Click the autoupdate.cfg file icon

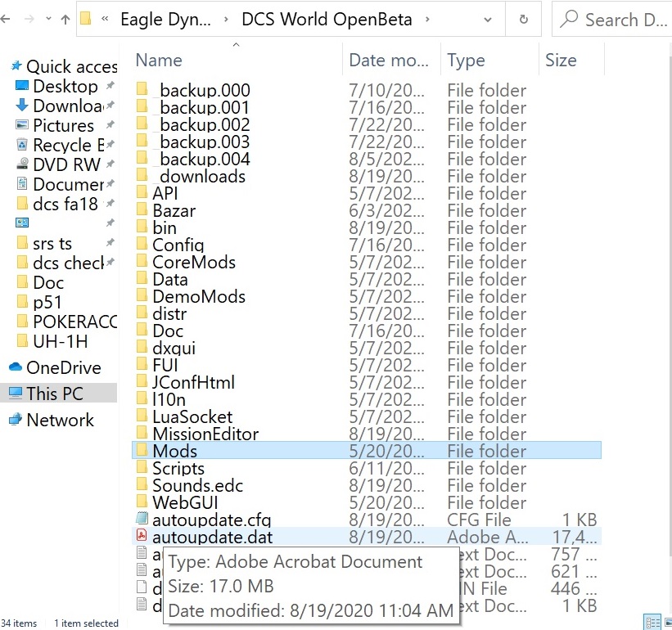142,518
